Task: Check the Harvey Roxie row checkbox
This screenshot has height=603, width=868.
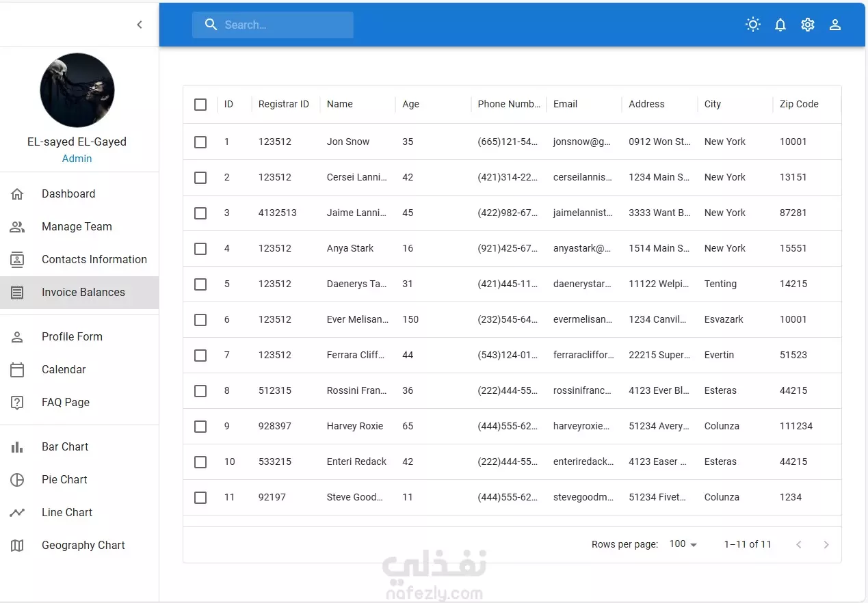Action: tap(200, 427)
